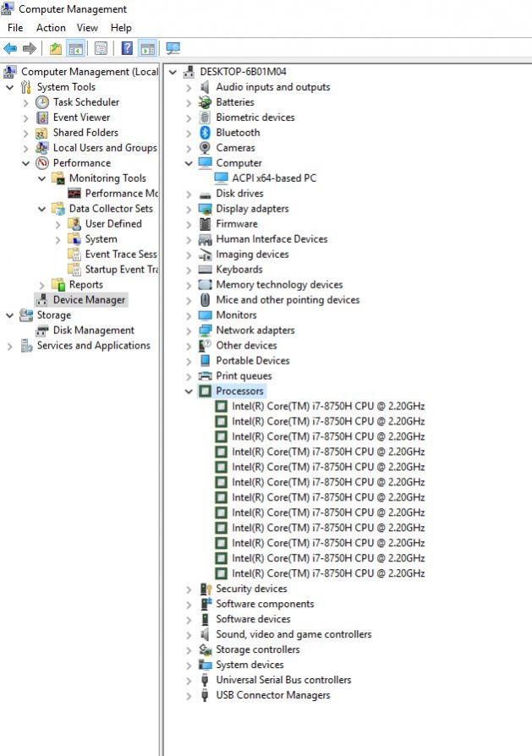Viewport: 532px width, 756px height.
Task: Click the blue Help question mark icon
Action: tap(127, 48)
